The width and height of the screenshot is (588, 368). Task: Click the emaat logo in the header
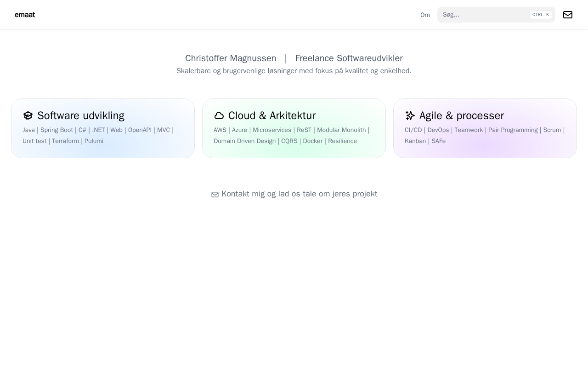(x=25, y=15)
